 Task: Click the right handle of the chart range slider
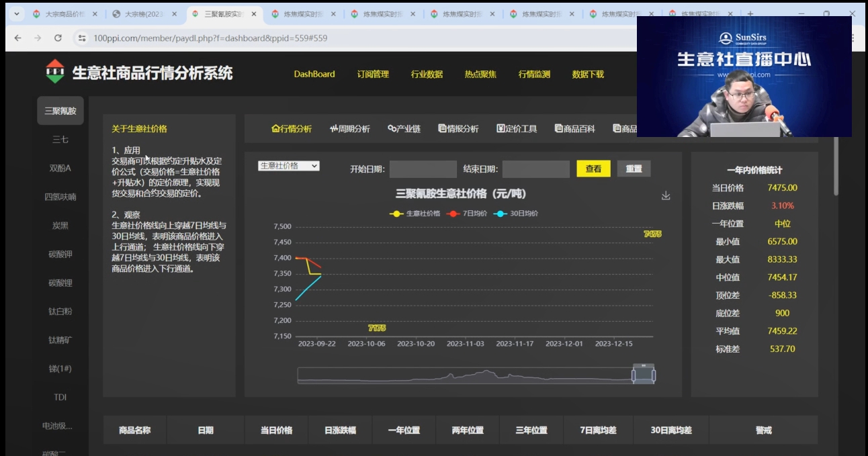pyautogui.click(x=654, y=375)
